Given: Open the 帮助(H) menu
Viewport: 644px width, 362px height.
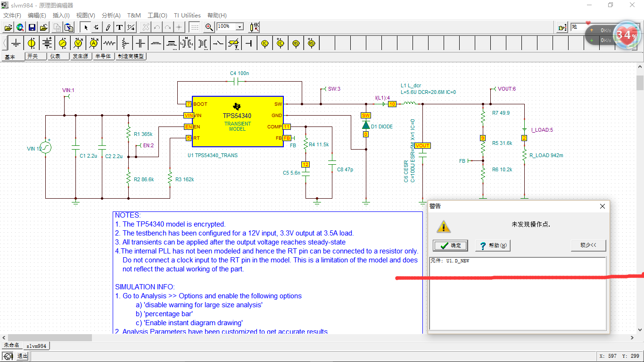Looking at the screenshot, I should [x=217, y=16].
